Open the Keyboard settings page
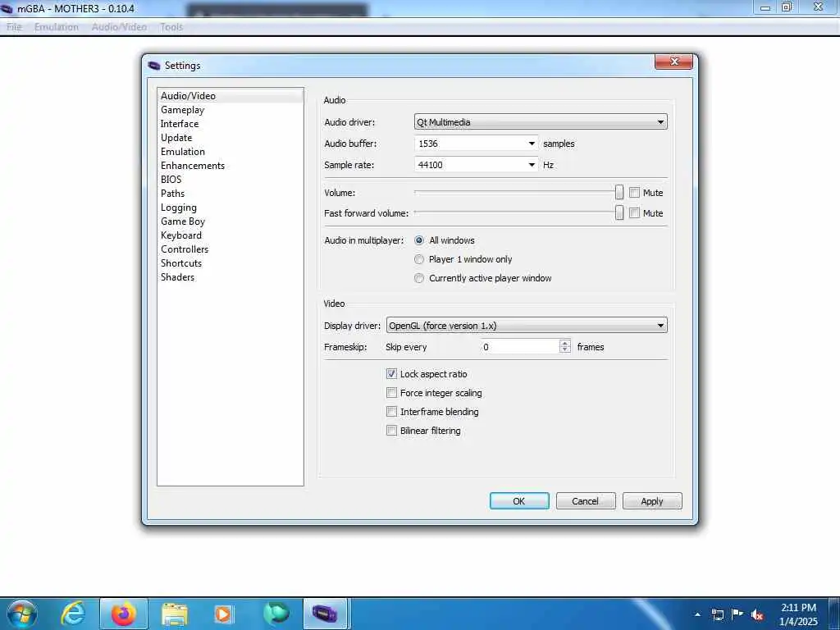This screenshot has width=840, height=630. click(x=231, y=235)
